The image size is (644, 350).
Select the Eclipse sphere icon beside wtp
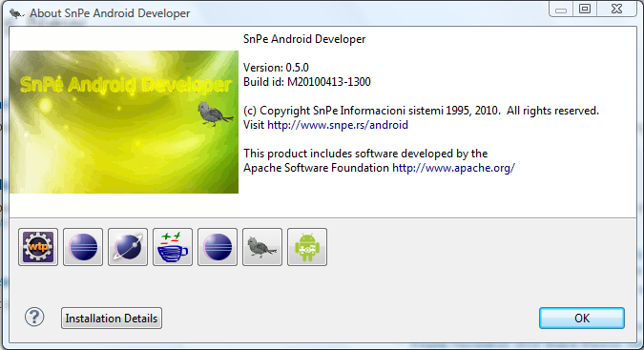[83, 247]
